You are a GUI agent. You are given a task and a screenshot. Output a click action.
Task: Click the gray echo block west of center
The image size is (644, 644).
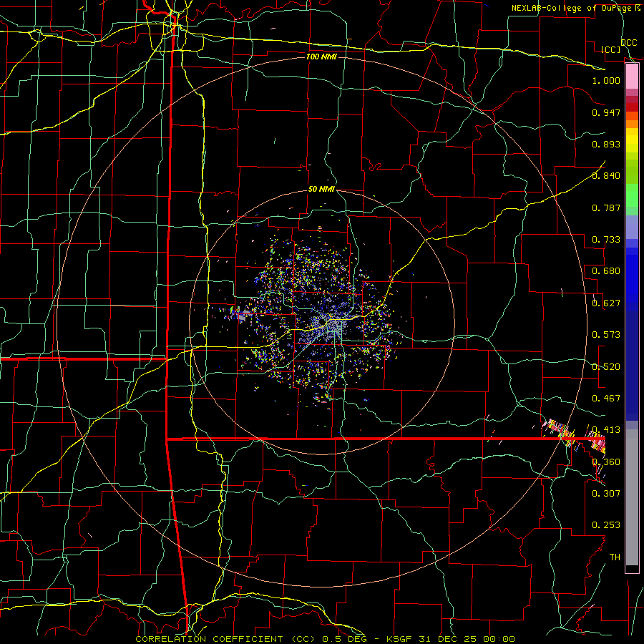243,316
